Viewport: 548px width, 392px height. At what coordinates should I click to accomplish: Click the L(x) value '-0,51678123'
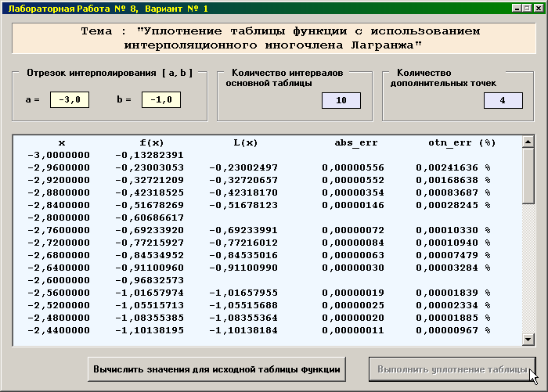coord(243,205)
